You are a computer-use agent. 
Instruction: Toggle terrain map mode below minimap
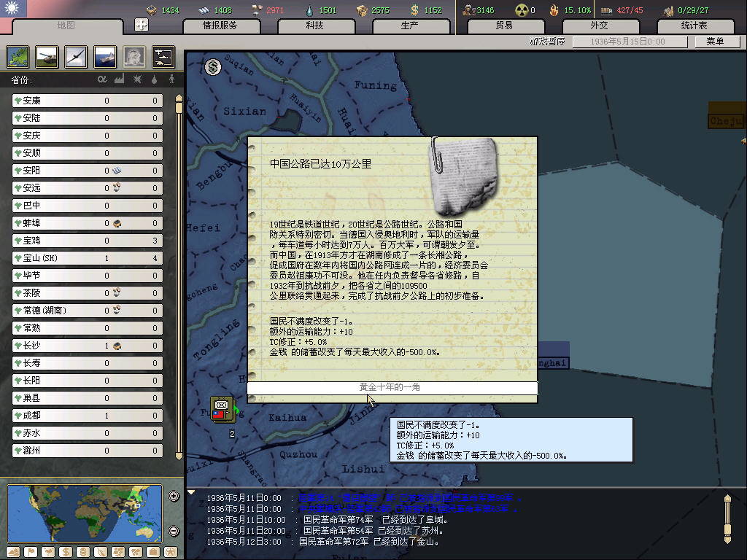[x=12, y=551]
